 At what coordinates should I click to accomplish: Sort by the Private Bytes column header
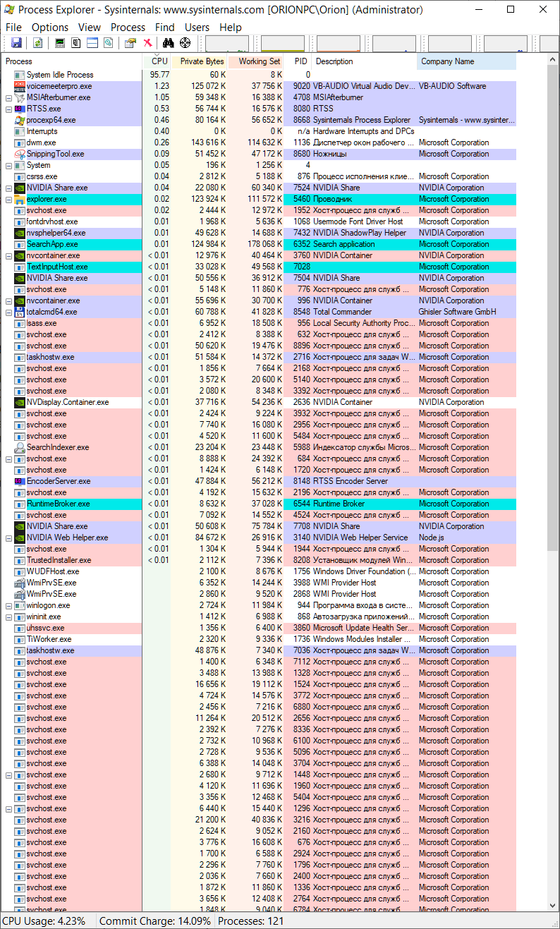pos(200,61)
